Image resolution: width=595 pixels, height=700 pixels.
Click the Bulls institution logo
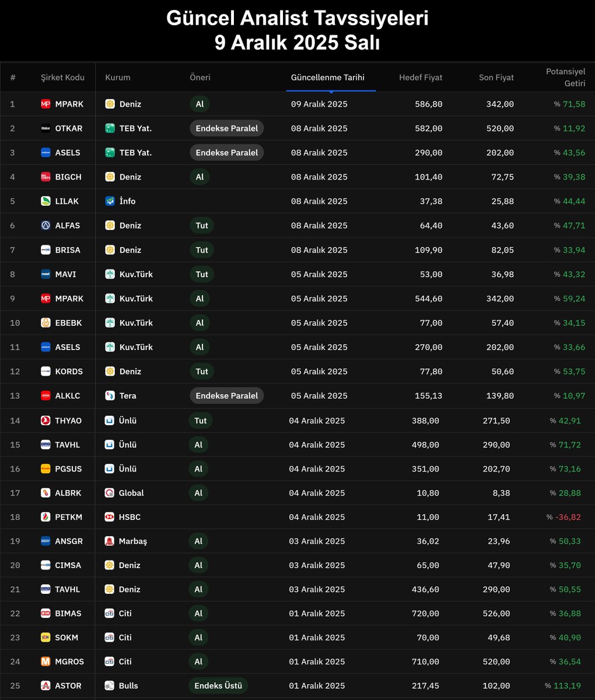click(x=109, y=686)
